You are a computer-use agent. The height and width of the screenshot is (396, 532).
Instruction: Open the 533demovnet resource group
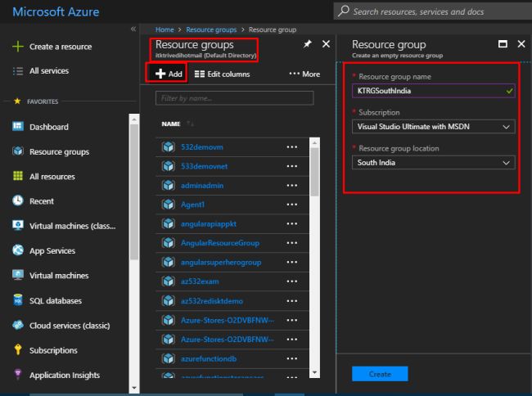click(x=204, y=166)
